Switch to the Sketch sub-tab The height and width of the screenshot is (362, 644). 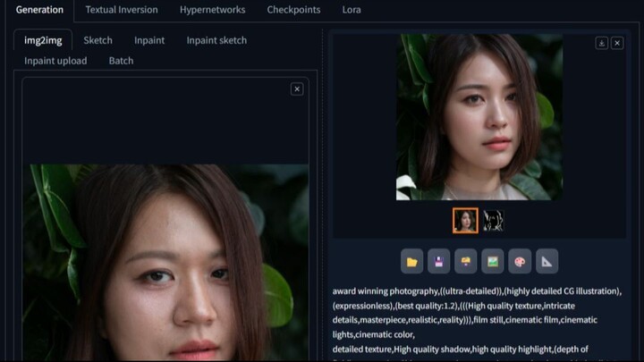[x=97, y=40]
